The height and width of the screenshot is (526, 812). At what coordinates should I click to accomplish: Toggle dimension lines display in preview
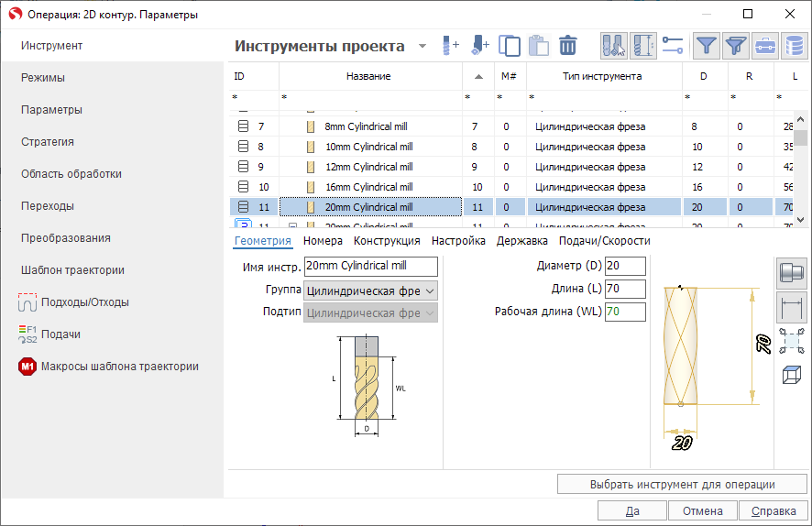tap(791, 306)
